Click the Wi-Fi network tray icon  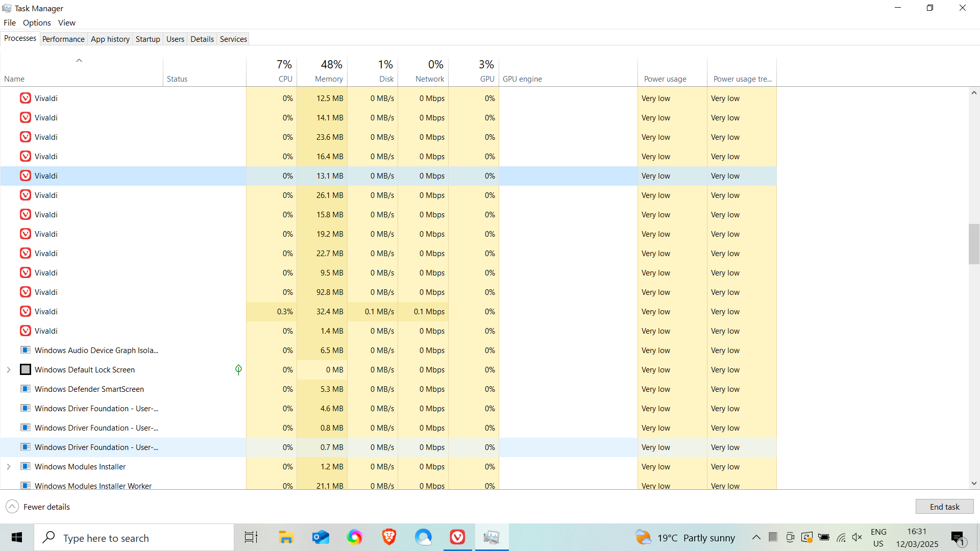pyautogui.click(x=841, y=537)
